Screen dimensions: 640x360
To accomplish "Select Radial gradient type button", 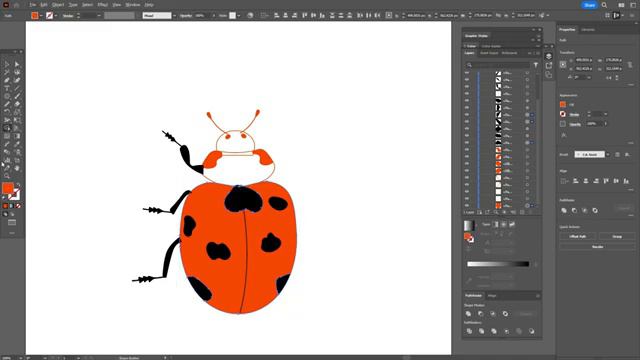I will 504,224.
